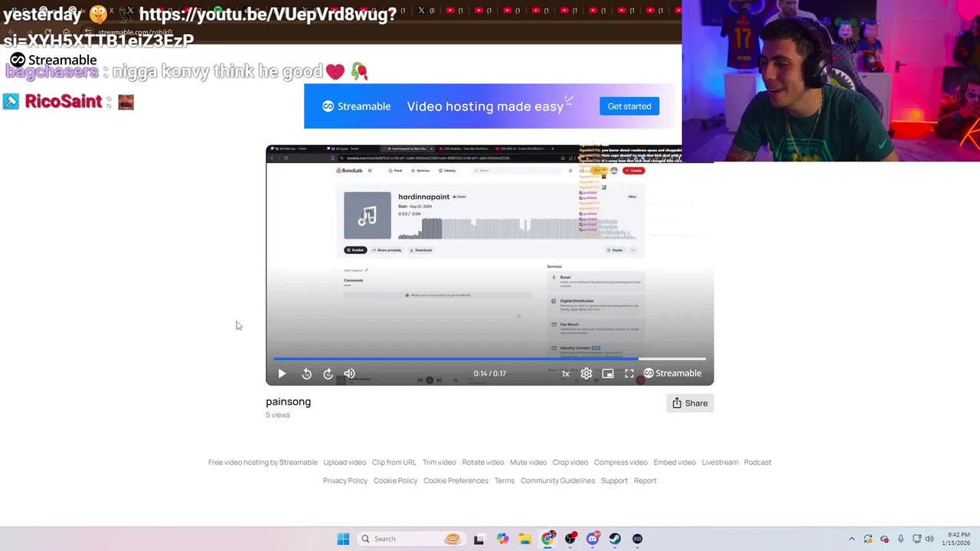Seek along the video progress bar
Viewport: 980px width, 551px height.
tap(489, 358)
